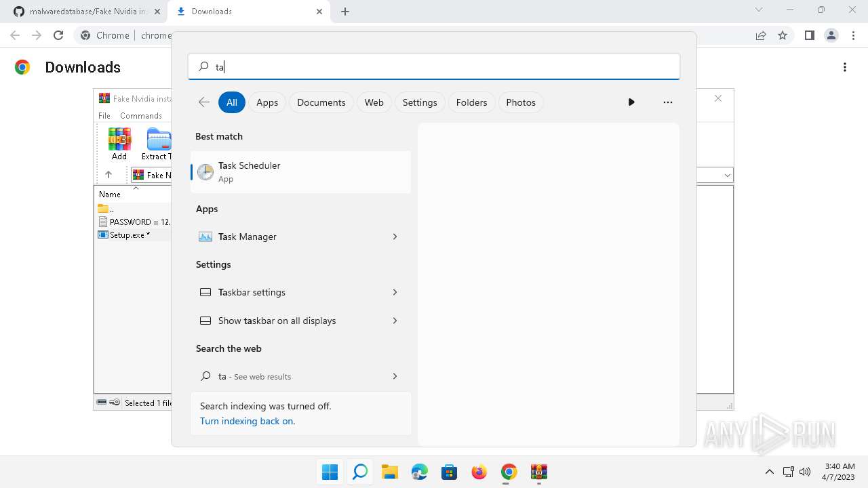Open the Windows Start button
This screenshot has width=868, height=488.
(x=330, y=472)
